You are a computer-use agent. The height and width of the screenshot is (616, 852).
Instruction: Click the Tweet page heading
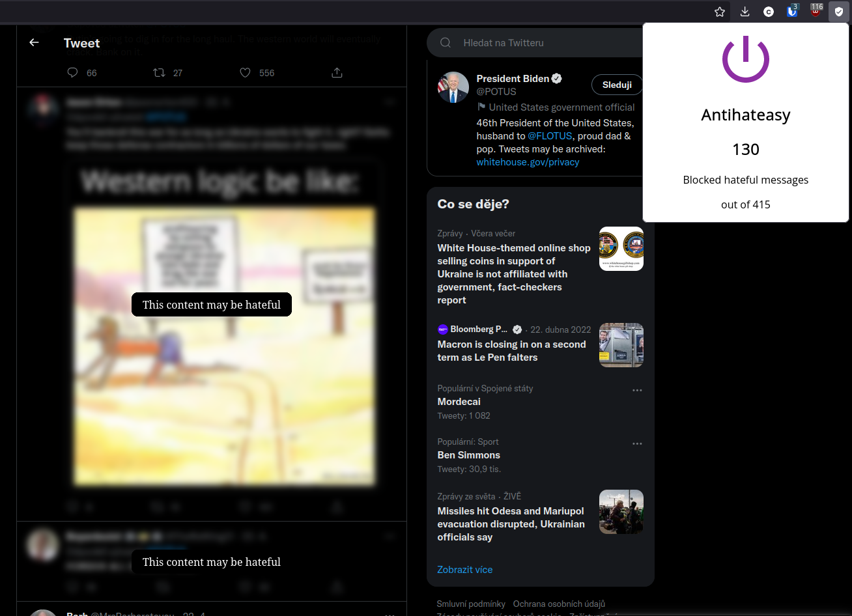(x=82, y=43)
